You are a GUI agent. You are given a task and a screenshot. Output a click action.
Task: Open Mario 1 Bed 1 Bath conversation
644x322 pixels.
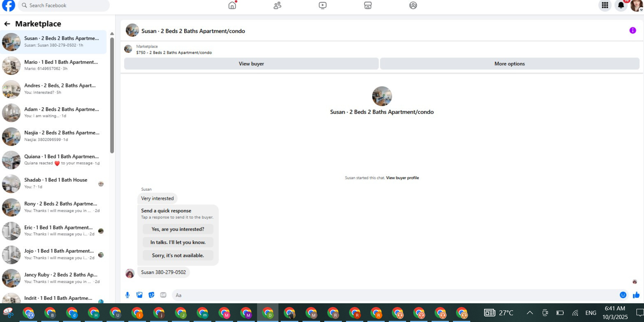pyautogui.click(x=53, y=65)
